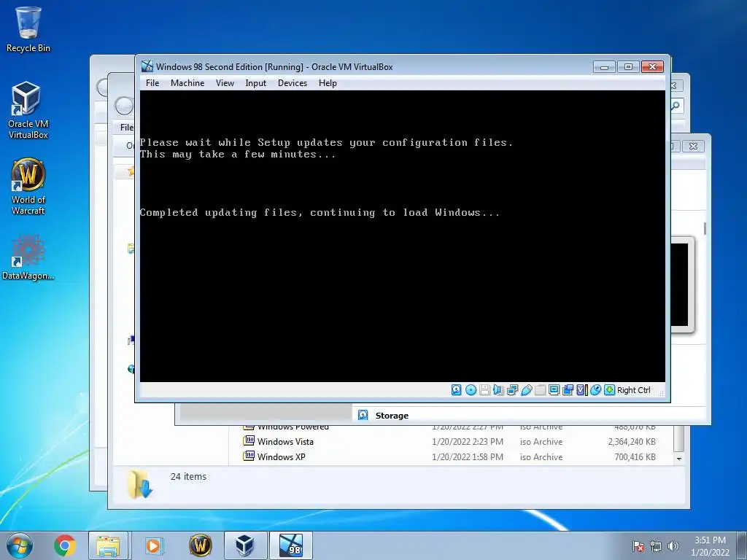Click the audio indicator in VM status bar

(498, 390)
